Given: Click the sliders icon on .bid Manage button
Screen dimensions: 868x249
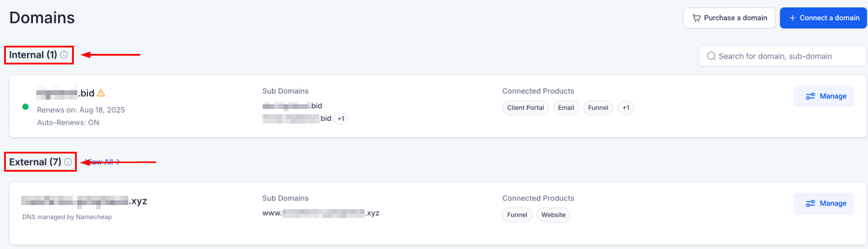Looking at the screenshot, I should (811, 96).
